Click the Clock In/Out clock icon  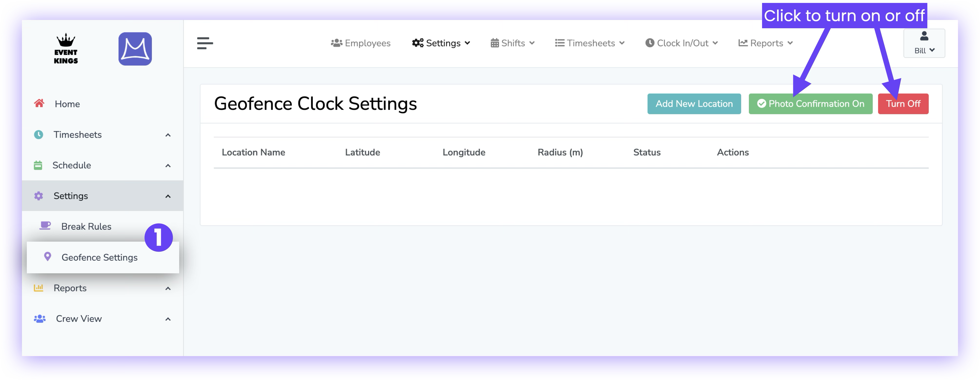tap(650, 43)
